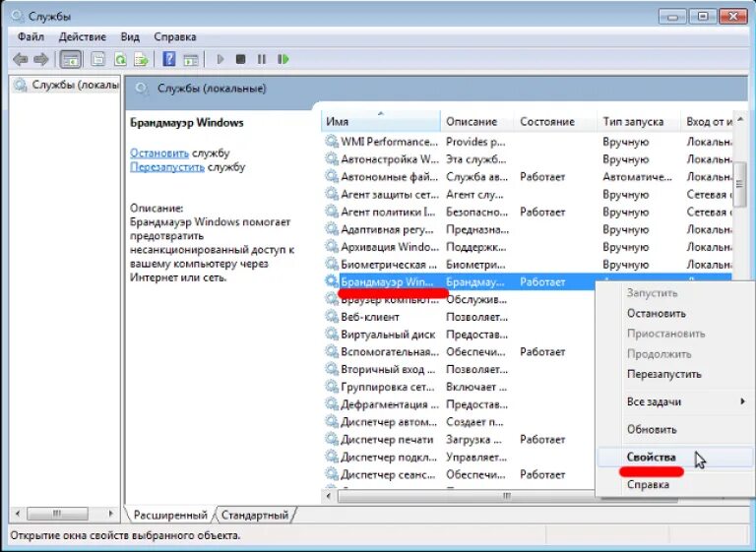Toggle the action pane toolbar icon

coord(191,59)
